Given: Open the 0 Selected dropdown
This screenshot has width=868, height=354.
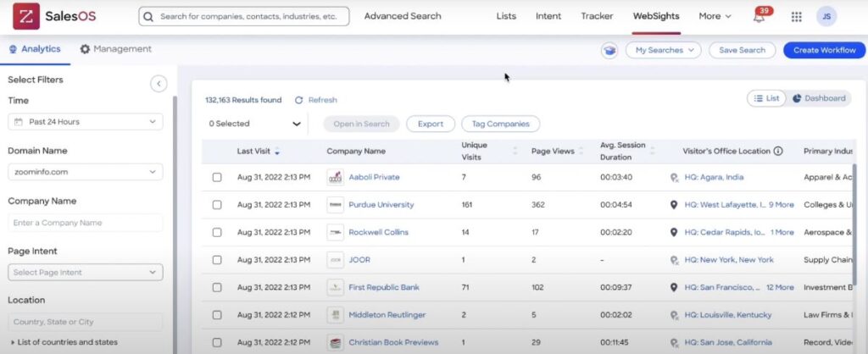Looking at the screenshot, I should tap(254, 124).
